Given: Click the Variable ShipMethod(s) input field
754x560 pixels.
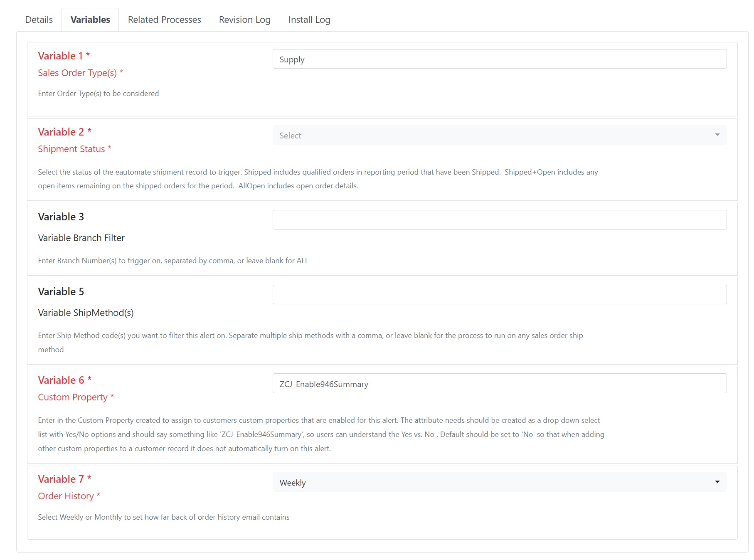Looking at the screenshot, I should pos(500,294).
